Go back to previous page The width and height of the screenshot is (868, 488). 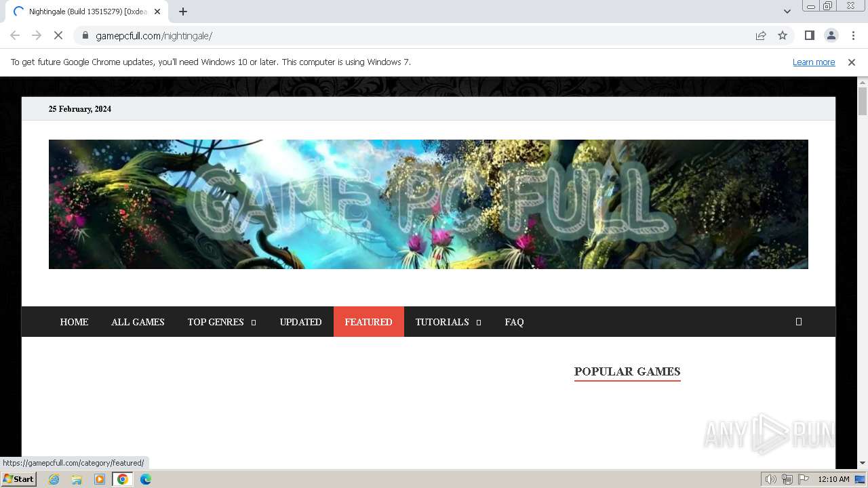(15, 35)
